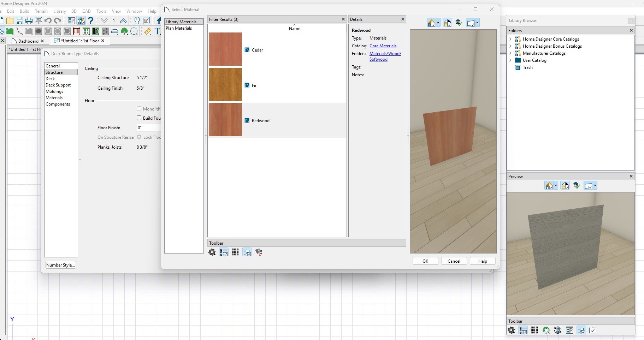This screenshot has height=340, width=644.
Task: Click the sprinkler circle tool icon
Action: pos(134,31)
